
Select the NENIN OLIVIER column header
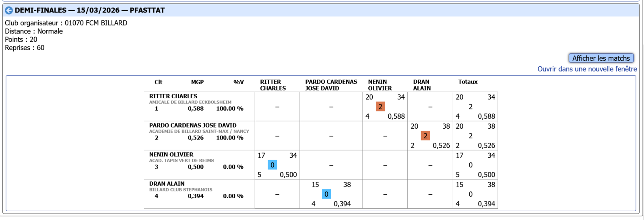379,85
